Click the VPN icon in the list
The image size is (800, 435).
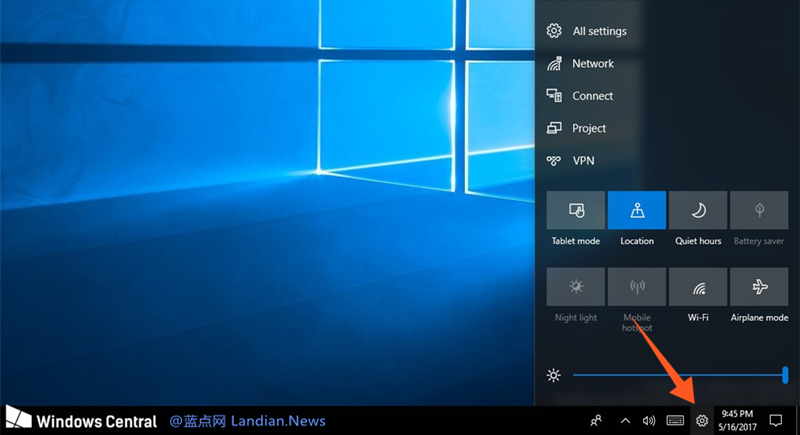[x=554, y=161]
